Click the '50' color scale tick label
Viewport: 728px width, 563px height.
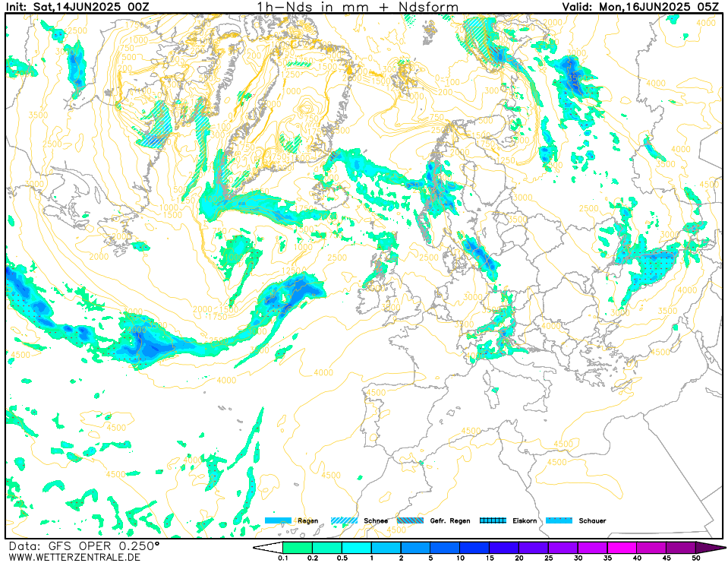coord(696,558)
